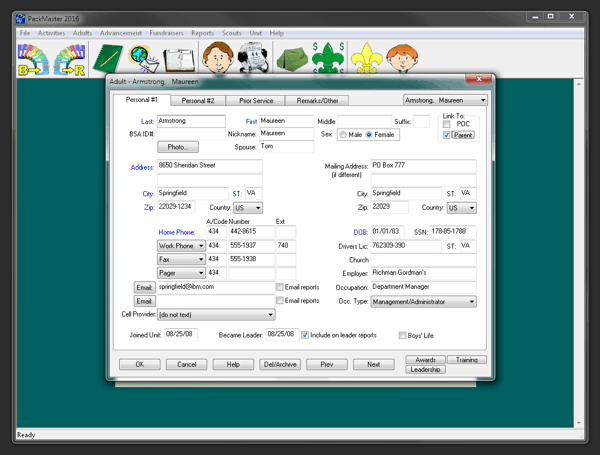Open the Occ. Type dropdown
The image size is (600, 455).
click(x=423, y=302)
